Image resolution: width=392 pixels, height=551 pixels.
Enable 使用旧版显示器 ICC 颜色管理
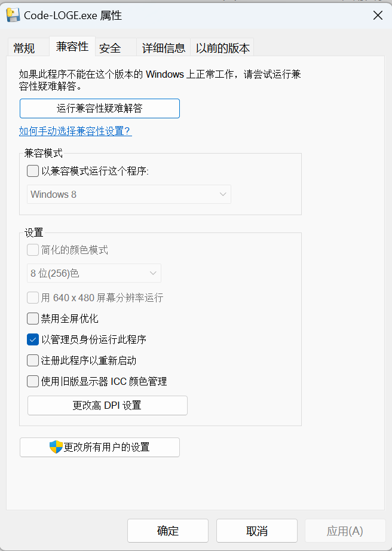(x=33, y=381)
